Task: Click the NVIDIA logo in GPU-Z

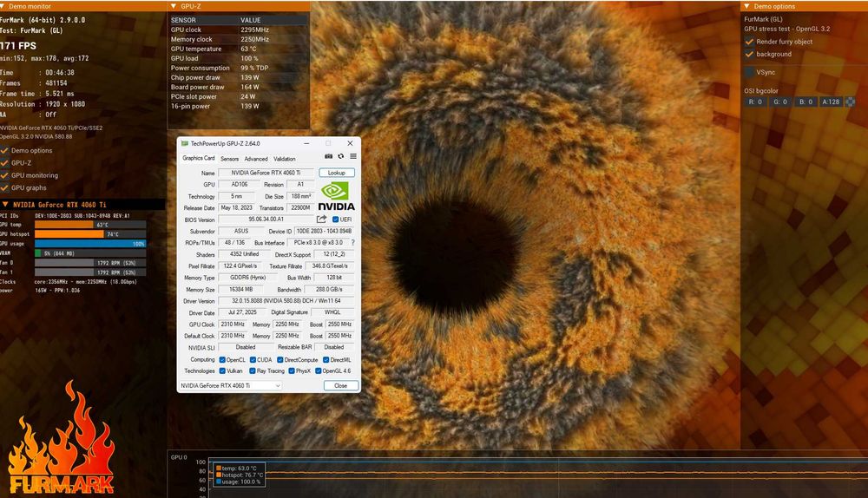Action: 336,196
